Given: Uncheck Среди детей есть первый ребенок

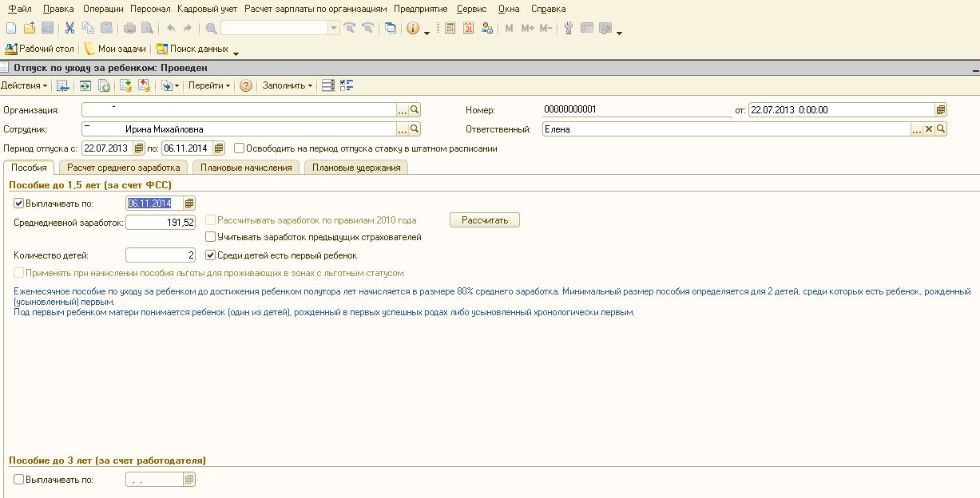Looking at the screenshot, I should coord(211,255).
